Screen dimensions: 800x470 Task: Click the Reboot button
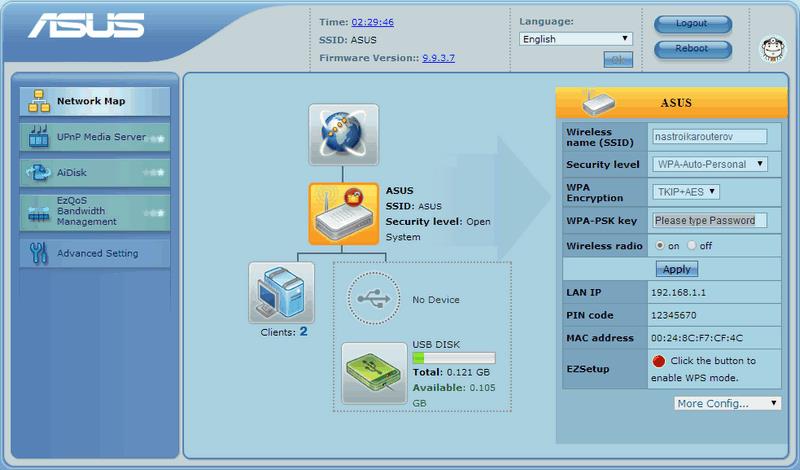coord(693,48)
